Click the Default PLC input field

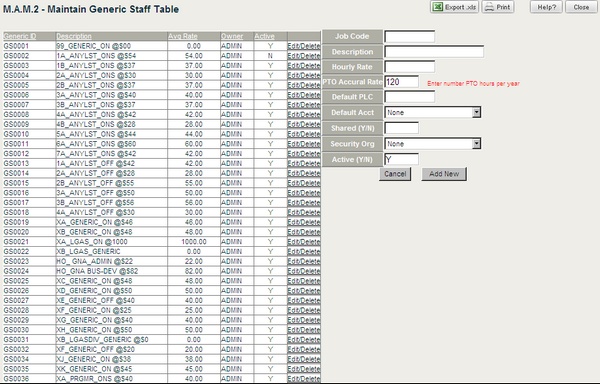(409, 97)
